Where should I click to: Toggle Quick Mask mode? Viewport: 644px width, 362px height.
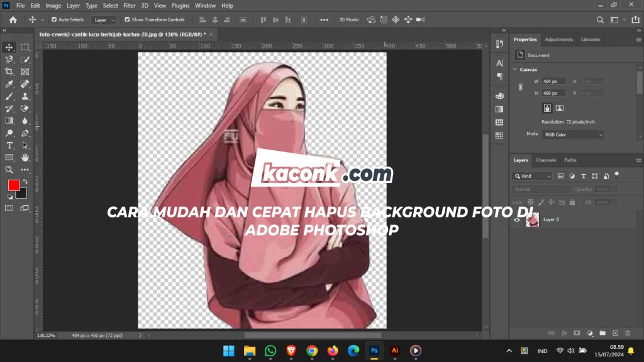point(9,208)
